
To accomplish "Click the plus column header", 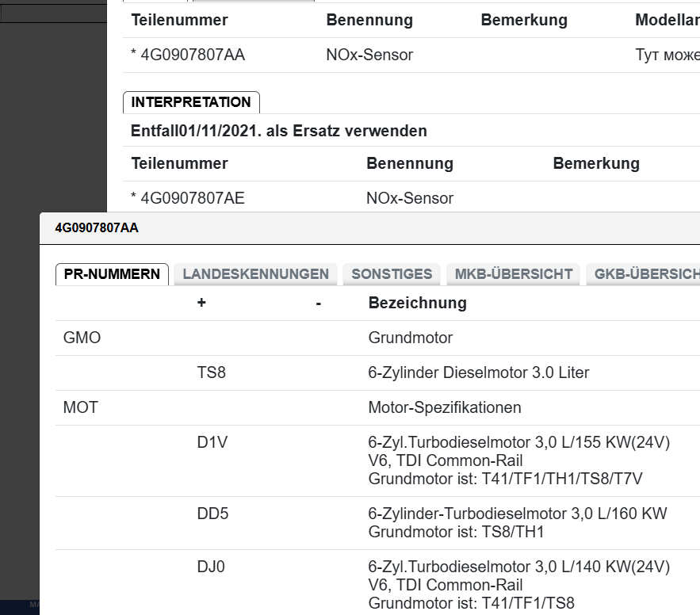I will [201, 303].
